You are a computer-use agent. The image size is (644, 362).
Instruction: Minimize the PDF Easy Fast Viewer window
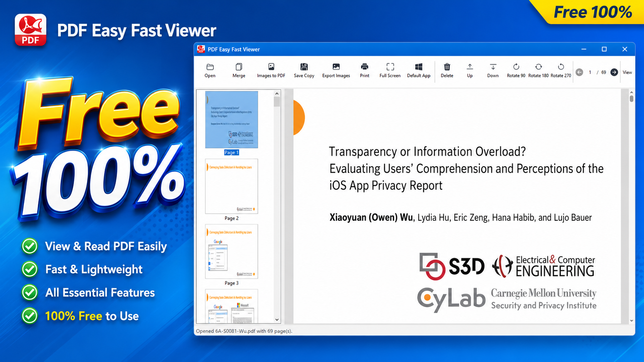coord(584,49)
